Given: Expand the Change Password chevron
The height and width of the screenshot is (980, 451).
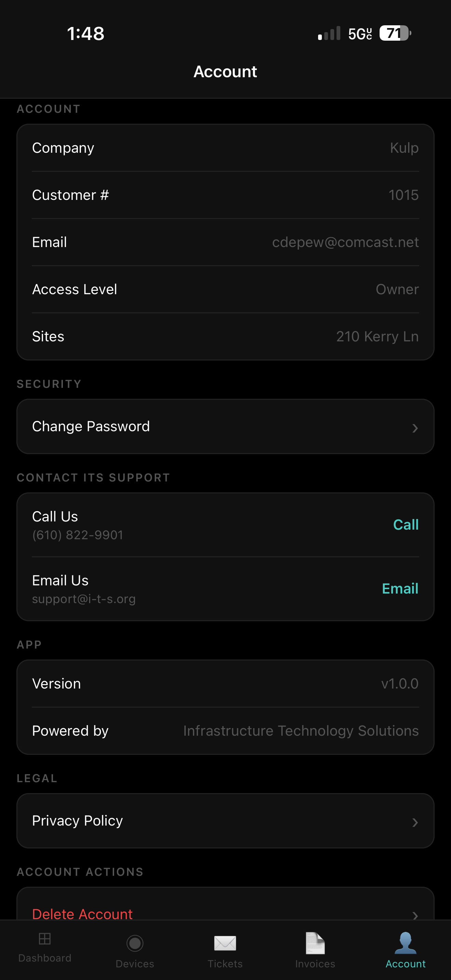Looking at the screenshot, I should 415,428.
